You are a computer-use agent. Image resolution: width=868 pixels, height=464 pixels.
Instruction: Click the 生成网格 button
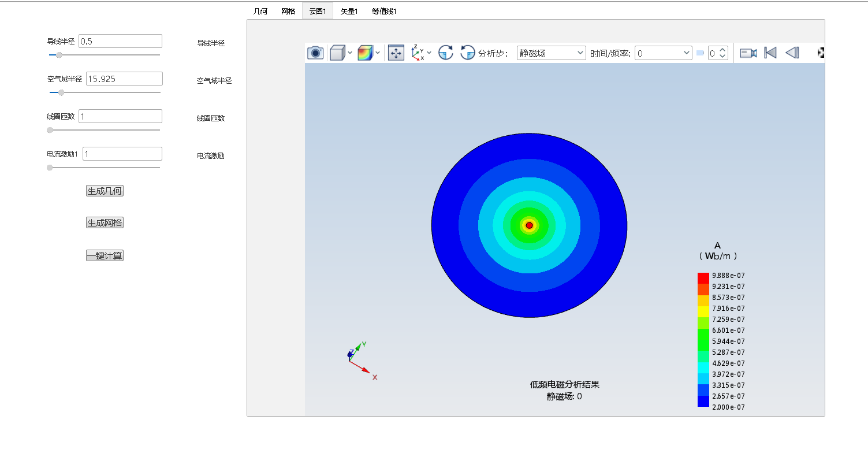click(105, 222)
